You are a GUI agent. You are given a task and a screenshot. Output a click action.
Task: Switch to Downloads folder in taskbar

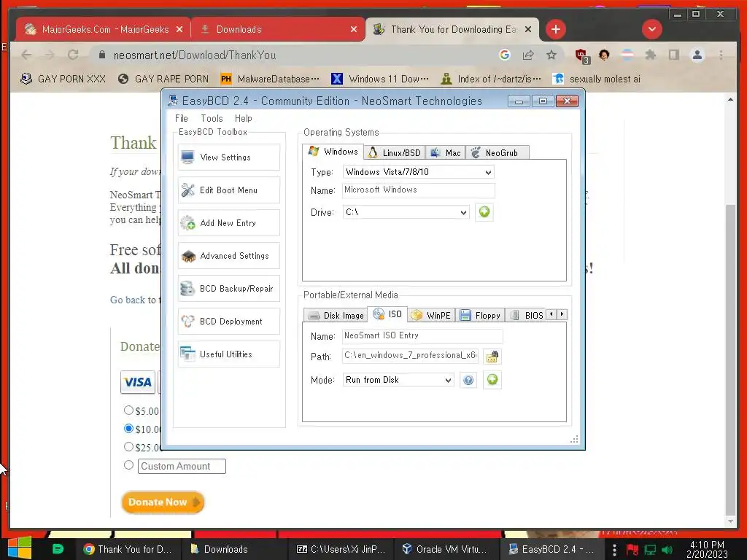pyautogui.click(x=234, y=549)
